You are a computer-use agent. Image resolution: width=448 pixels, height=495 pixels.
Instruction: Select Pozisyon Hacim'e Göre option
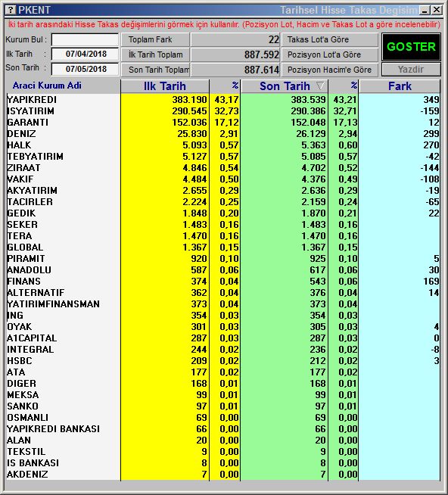click(x=330, y=70)
